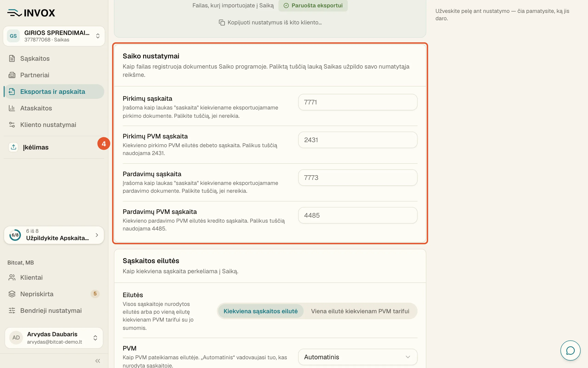Click the Saiko nustatymai heading
This screenshot has width=588, height=368.
tap(151, 56)
